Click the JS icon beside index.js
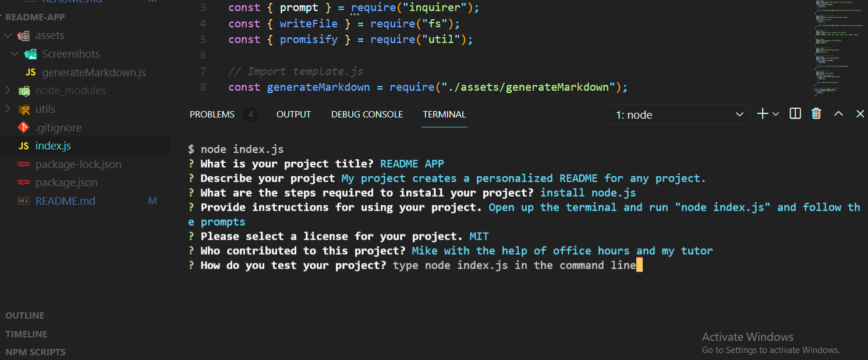This screenshot has width=868, height=360. [24, 146]
